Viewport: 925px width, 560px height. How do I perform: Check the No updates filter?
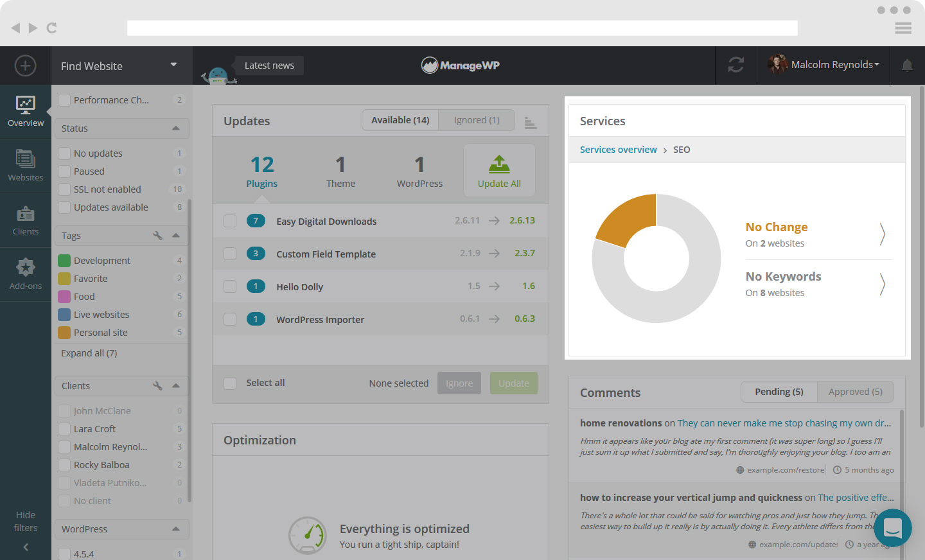(x=64, y=153)
